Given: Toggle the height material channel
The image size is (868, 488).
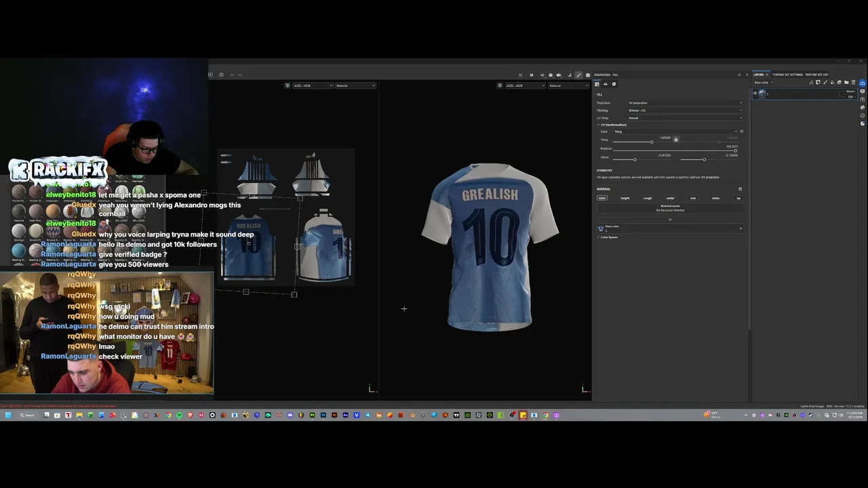Looking at the screenshot, I should tap(625, 198).
